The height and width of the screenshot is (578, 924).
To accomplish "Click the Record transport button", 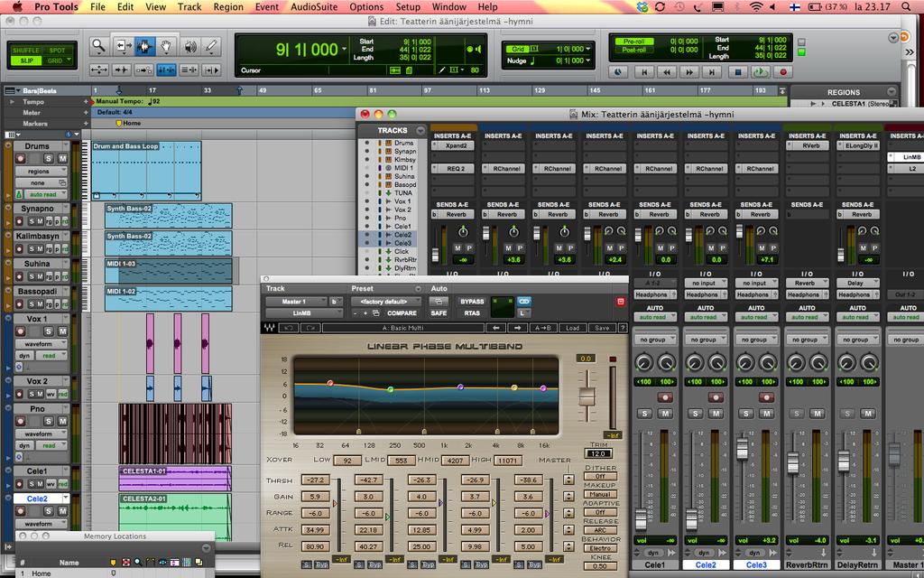I will point(783,72).
